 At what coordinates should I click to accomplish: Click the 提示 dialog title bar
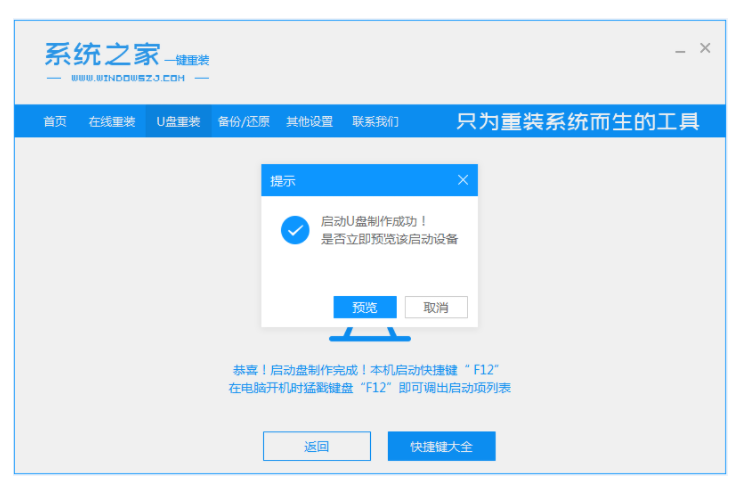(350, 181)
